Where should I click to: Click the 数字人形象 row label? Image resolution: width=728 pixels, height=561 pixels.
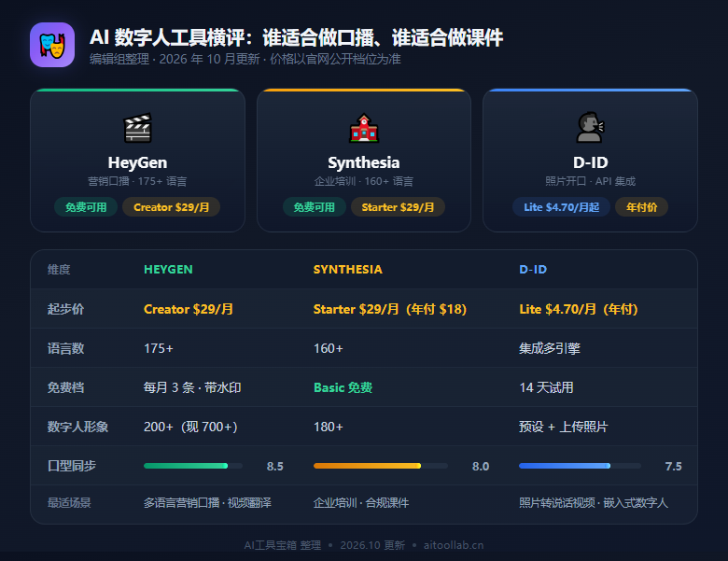[x=77, y=427]
